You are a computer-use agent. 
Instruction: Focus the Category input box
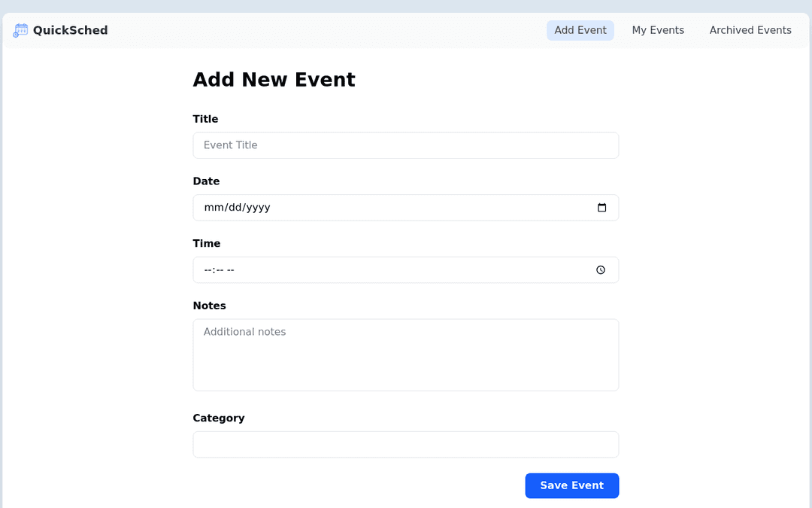click(405, 444)
